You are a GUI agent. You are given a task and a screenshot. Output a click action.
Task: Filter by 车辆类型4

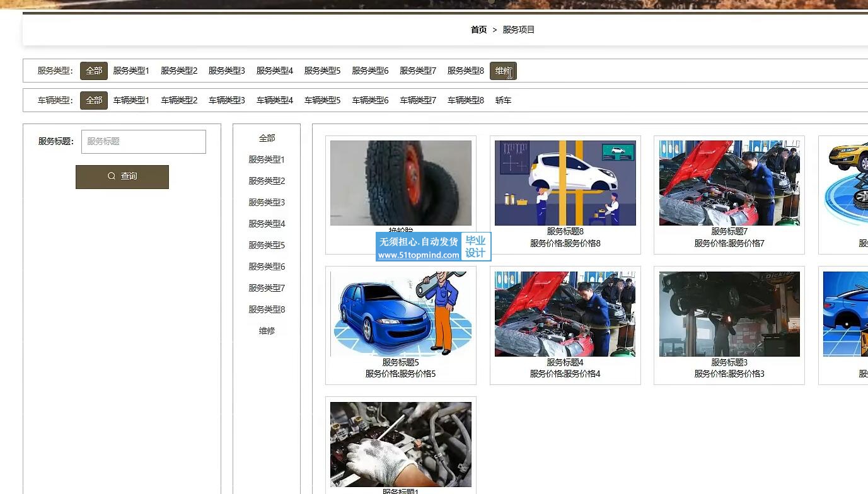[x=275, y=100]
